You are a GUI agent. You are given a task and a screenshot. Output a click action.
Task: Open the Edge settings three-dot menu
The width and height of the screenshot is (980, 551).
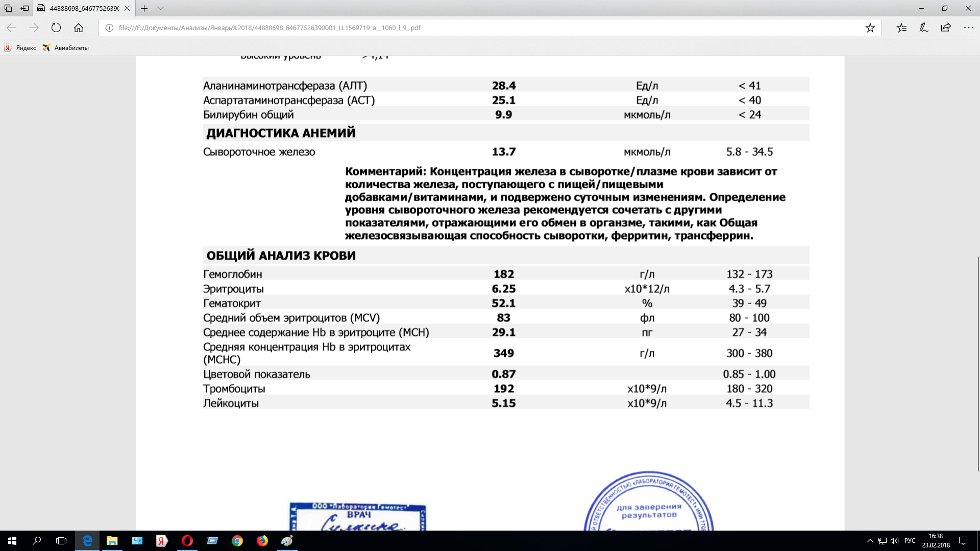(x=968, y=28)
